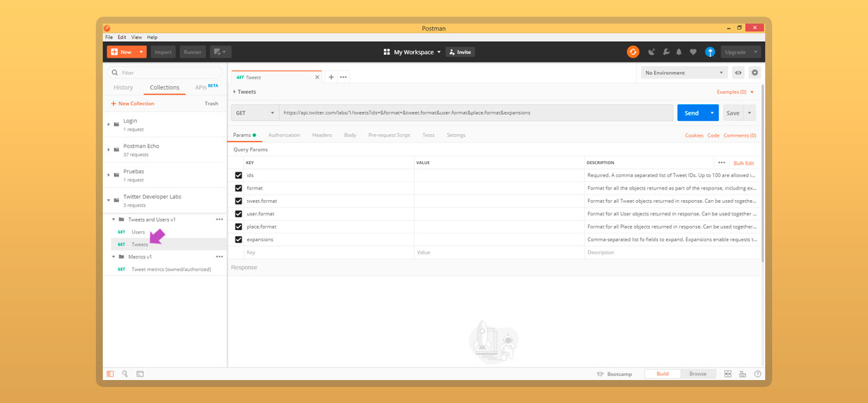Open Find and Replace in status bar

[x=125, y=374]
